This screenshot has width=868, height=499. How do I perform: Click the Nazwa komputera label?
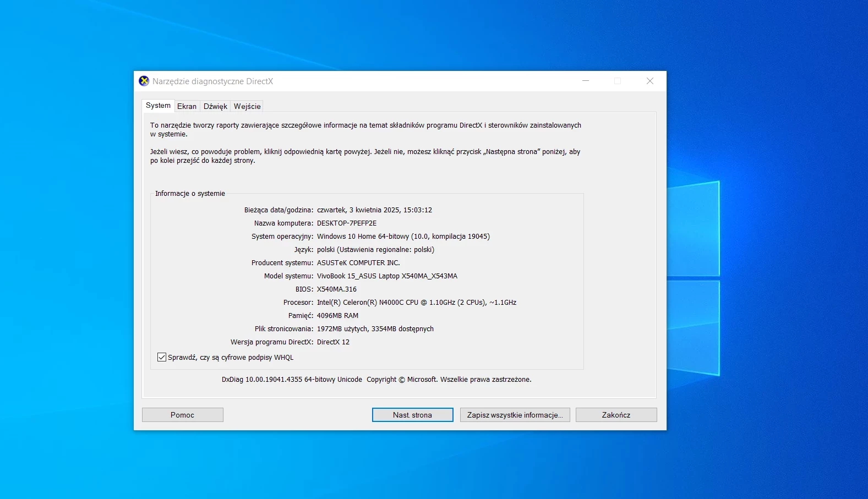283,223
